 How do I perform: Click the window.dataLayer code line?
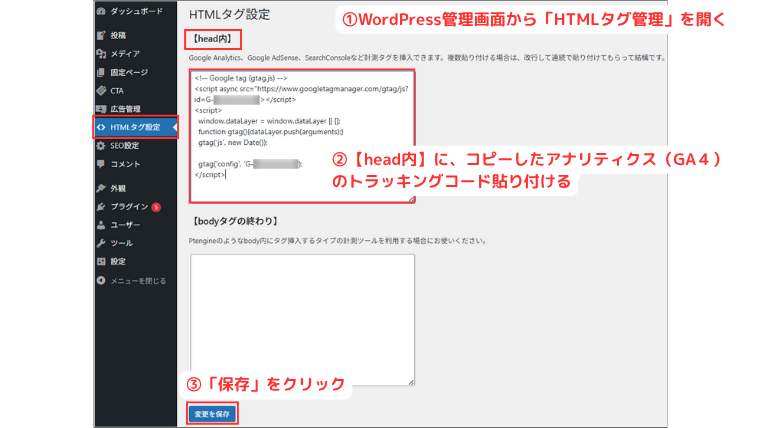tap(269, 121)
